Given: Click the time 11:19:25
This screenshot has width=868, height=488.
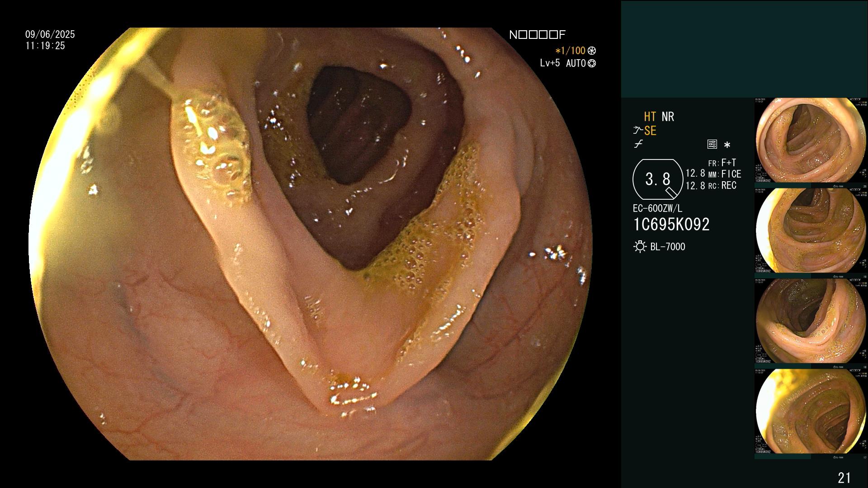Looking at the screenshot, I should (45, 46).
